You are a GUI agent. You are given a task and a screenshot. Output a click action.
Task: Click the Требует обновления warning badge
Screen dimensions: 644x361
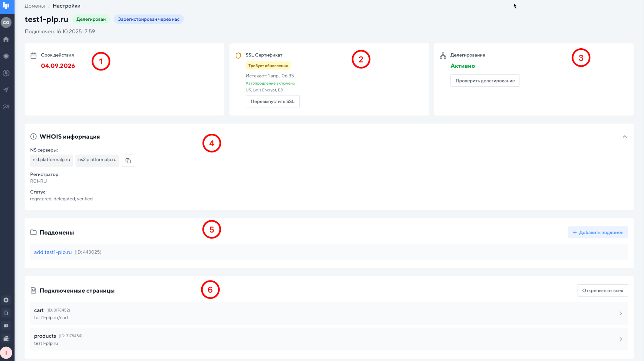(268, 66)
